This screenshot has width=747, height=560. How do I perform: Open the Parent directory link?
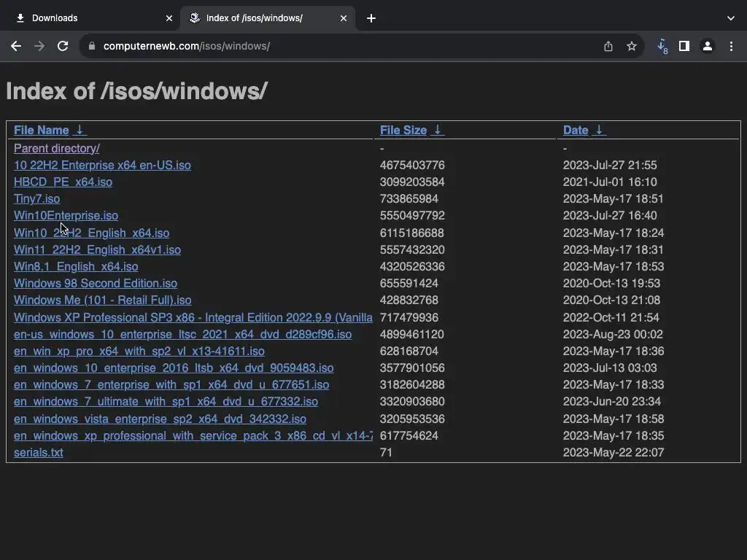[57, 149]
